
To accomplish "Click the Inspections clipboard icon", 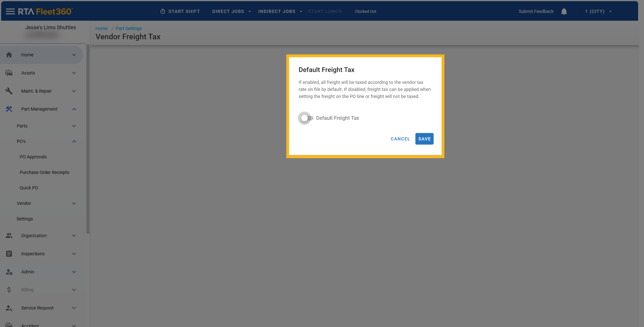I will (9, 253).
